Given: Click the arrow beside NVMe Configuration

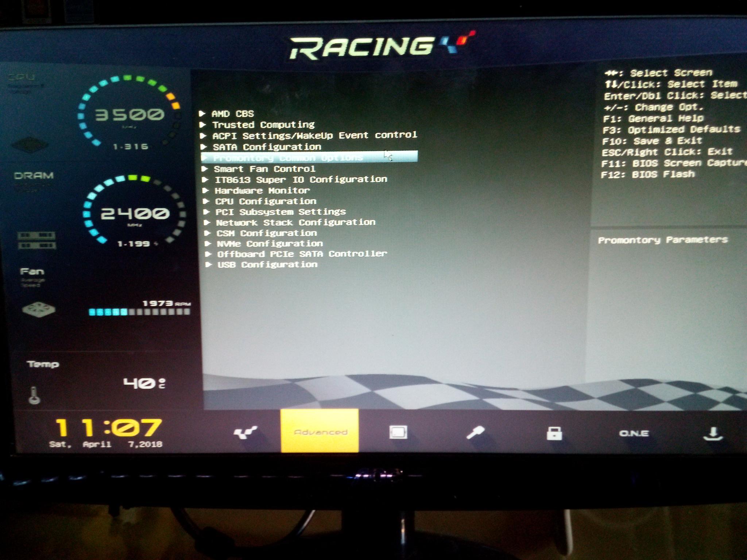Looking at the screenshot, I should (x=208, y=244).
